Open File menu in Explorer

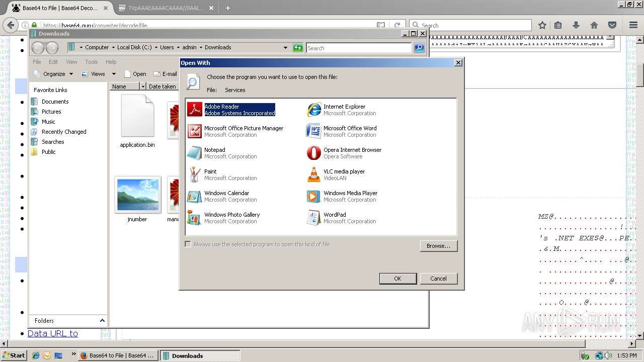[x=37, y=62]
